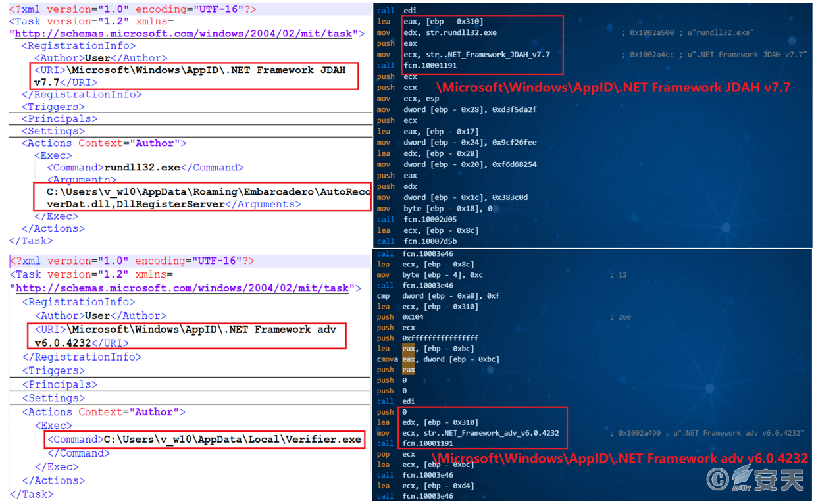The width and height of the screenshot is (814, 504).
Task: Select the .NET Framework adv v6.0.4232 URI element
Action: point(186,336)
